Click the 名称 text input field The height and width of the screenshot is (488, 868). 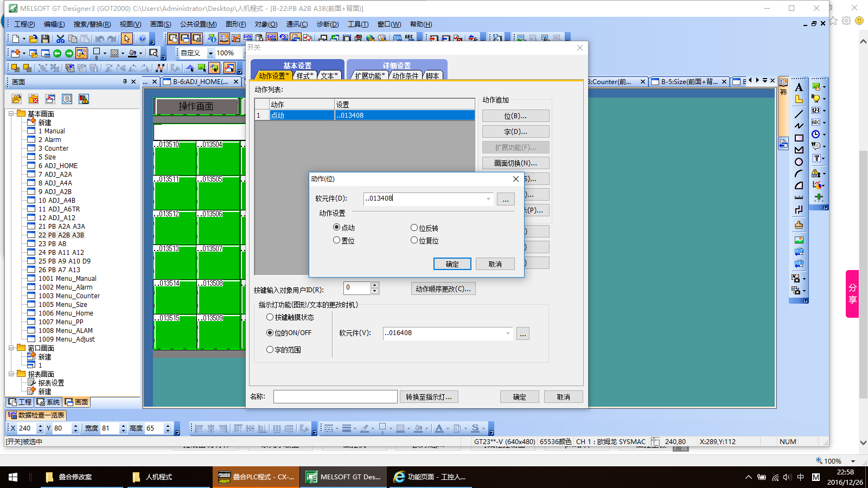pyautogui.click(x=335, y=397)
